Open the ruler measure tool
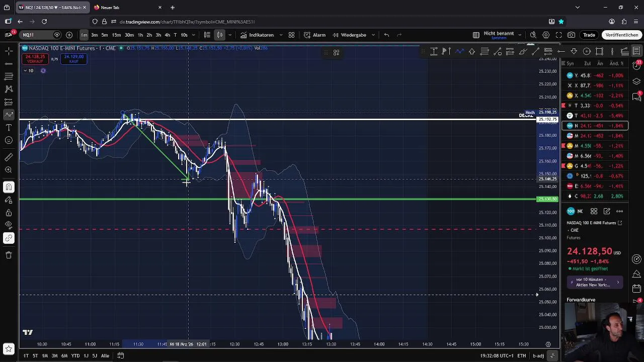The width and height of the screenshot is (644, 362). tap(9, 157)
